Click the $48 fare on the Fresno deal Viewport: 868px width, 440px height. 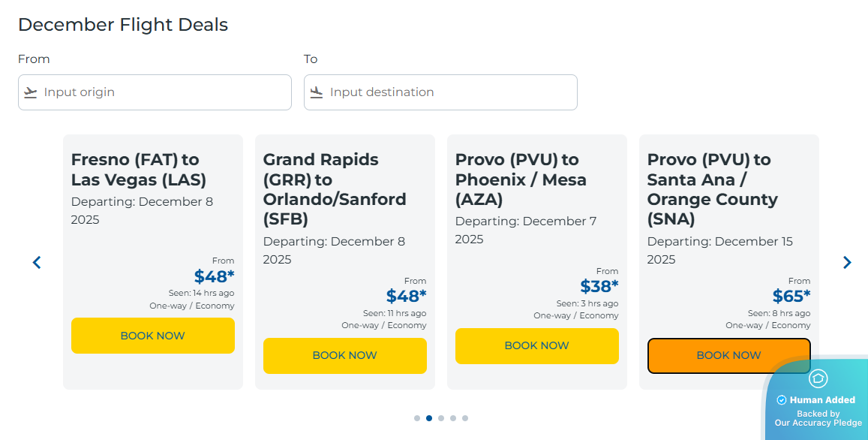[215, 276]
